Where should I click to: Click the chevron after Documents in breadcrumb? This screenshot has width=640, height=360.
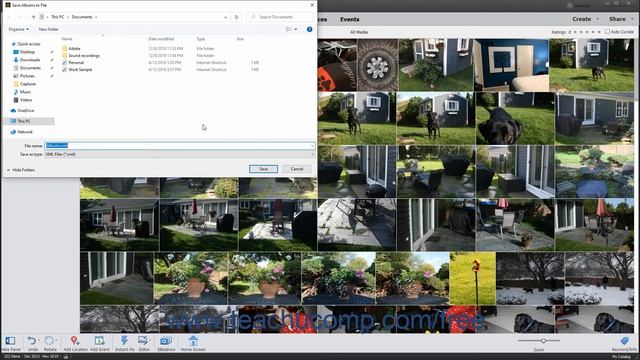click(x=96, y=17)
